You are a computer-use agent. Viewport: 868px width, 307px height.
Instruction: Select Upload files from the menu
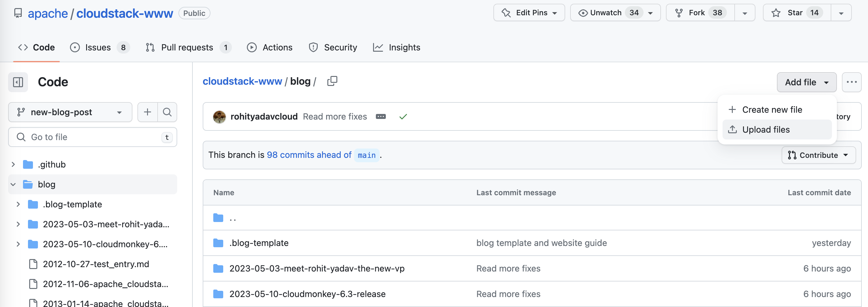[x=766, y=130]
